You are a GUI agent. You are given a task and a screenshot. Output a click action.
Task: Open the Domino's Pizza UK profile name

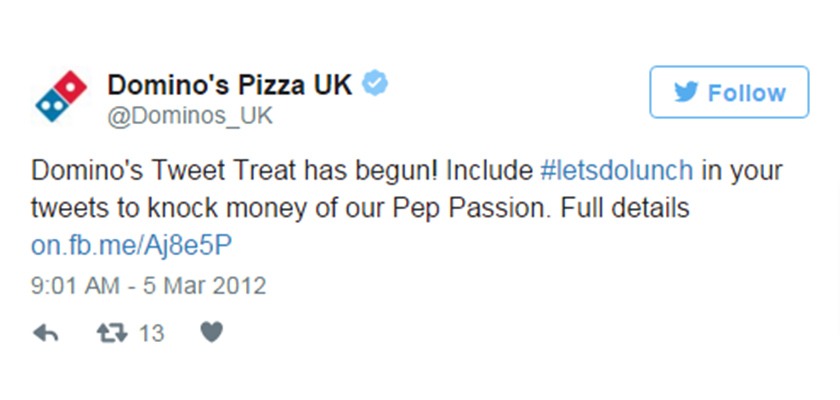point(229,84)
